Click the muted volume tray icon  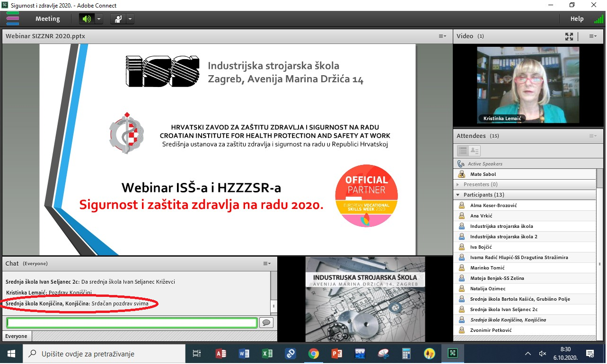(543, 353)
